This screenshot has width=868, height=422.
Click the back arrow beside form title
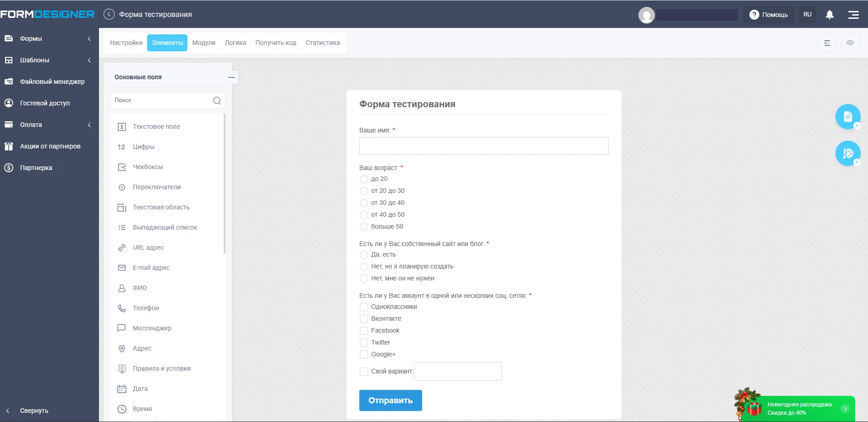click(109, 14)
